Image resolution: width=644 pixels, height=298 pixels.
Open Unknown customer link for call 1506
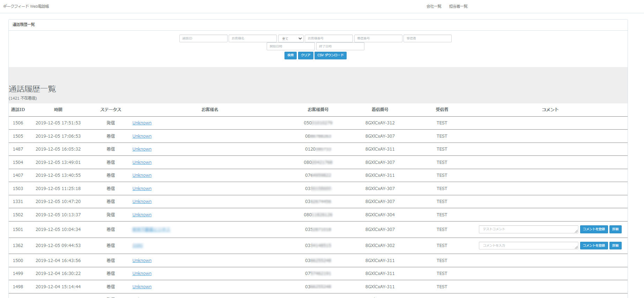click(142, 123)
